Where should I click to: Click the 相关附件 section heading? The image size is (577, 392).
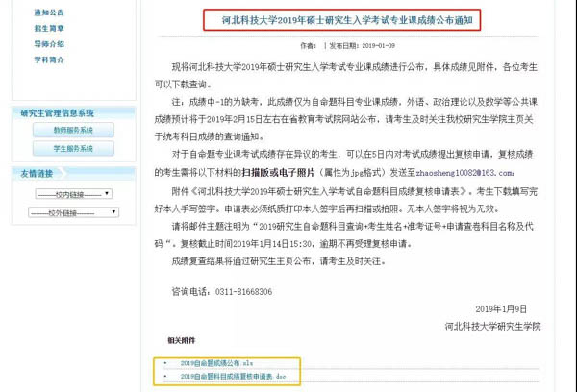[x=183, y=341]
